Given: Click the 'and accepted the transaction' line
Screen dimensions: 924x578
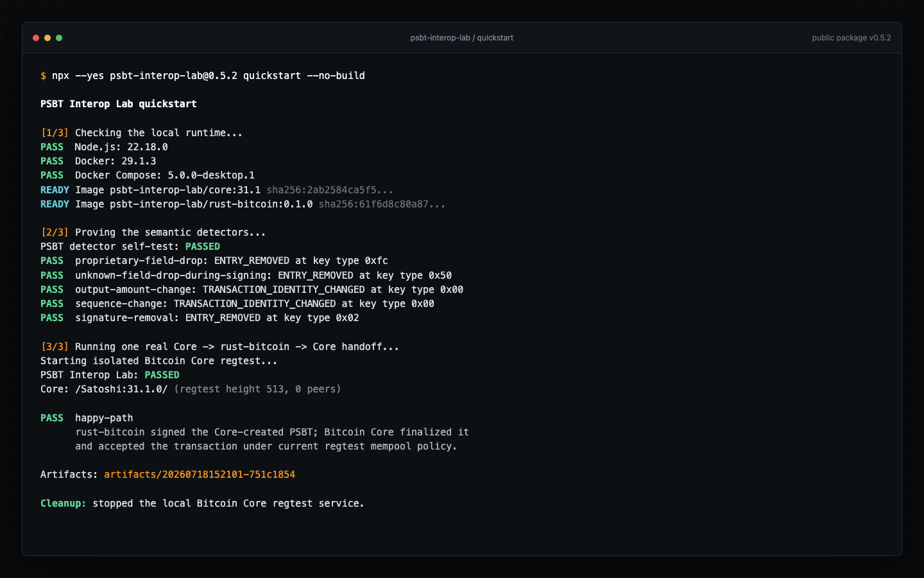Looking at the screenshot, I should tap(266, 446).
